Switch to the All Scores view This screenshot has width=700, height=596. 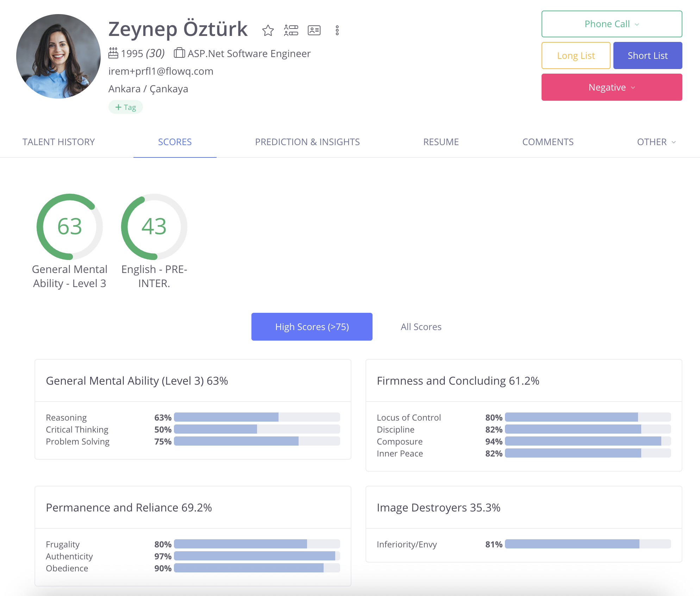tap(421, 327)
